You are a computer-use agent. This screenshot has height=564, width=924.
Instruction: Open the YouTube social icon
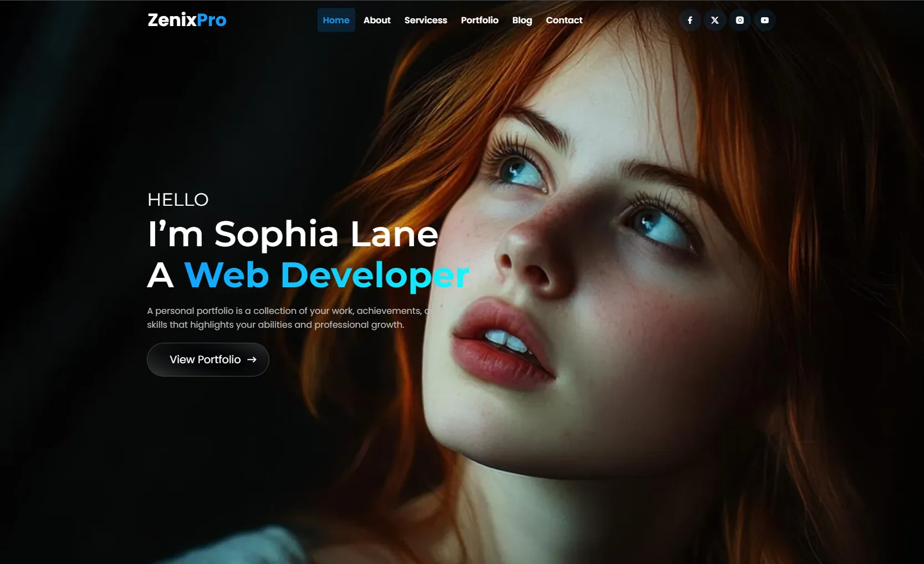765,21
